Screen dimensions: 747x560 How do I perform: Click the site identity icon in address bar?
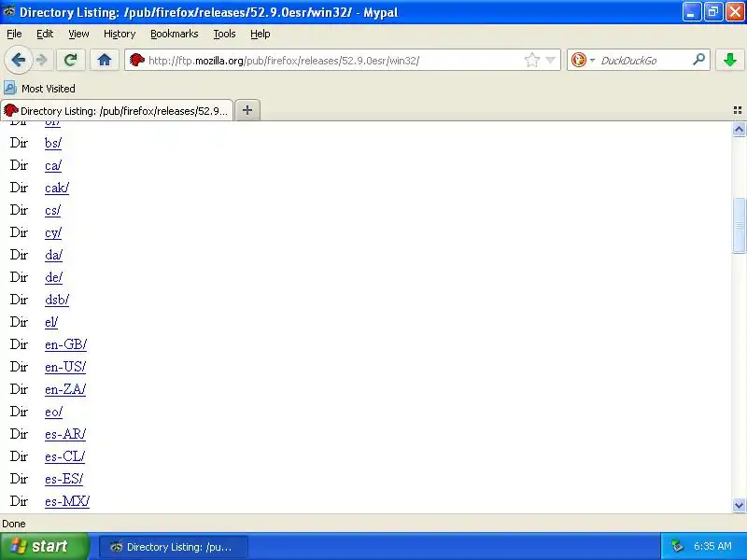coord(137,60)
